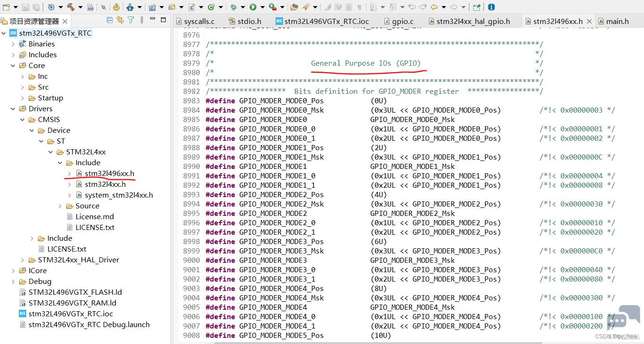Click the green bug Debug icon
Image resolution: width=644 pixels, height=344 pixels.
(233, 7)
